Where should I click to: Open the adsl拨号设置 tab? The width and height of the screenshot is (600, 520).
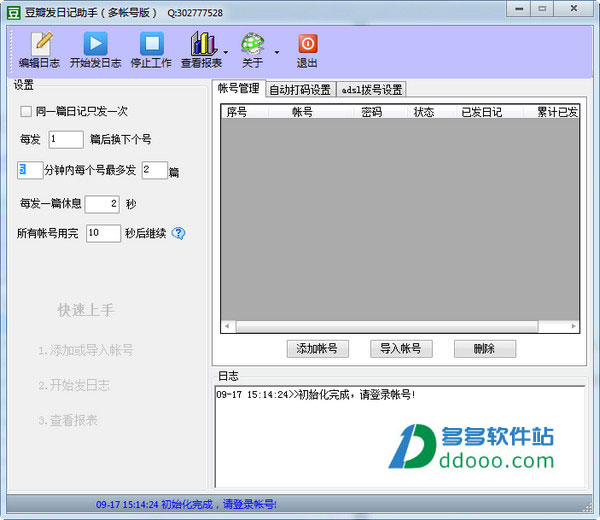click(x=372, y=90)
